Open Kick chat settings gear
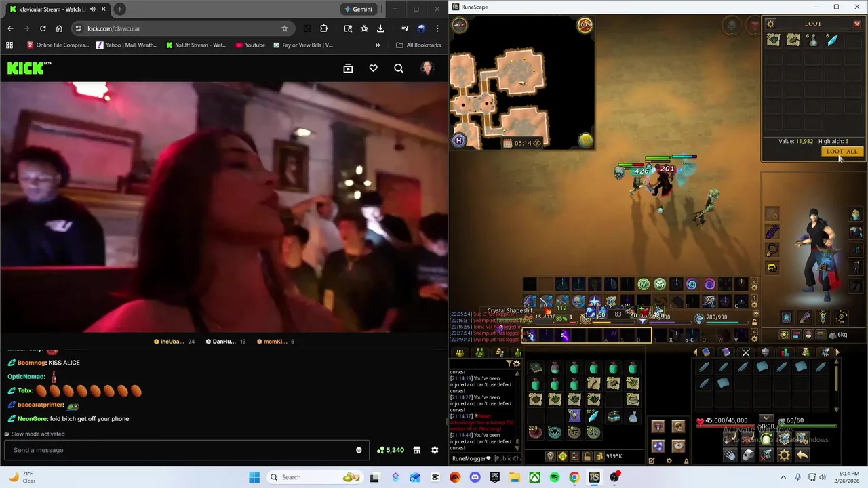The height and width of the screenshot is (488, 868). [435, 450]
